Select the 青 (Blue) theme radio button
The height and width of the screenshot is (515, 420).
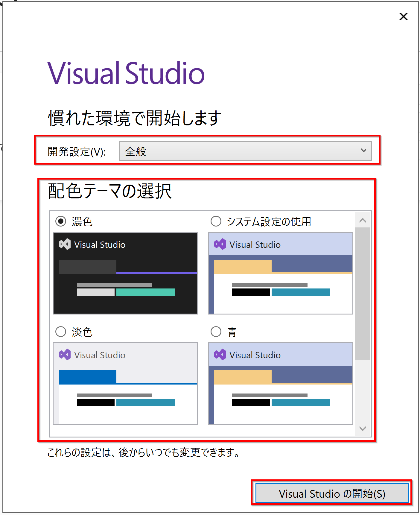tap(216, 332)
